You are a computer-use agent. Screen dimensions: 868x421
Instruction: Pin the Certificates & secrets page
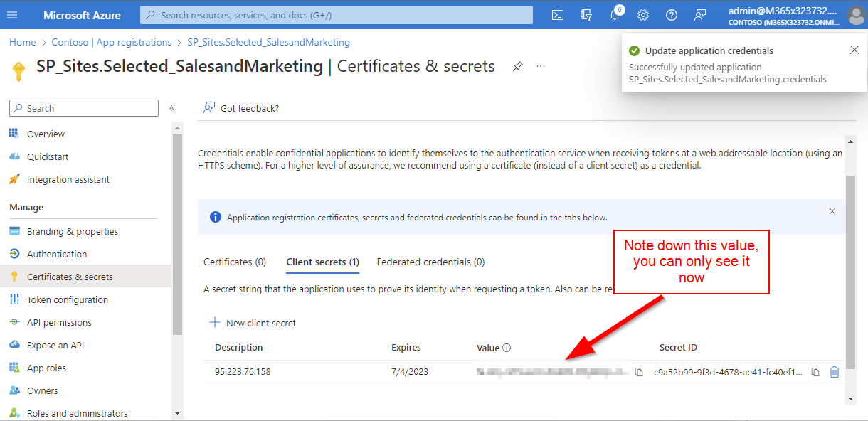[518, 66]
